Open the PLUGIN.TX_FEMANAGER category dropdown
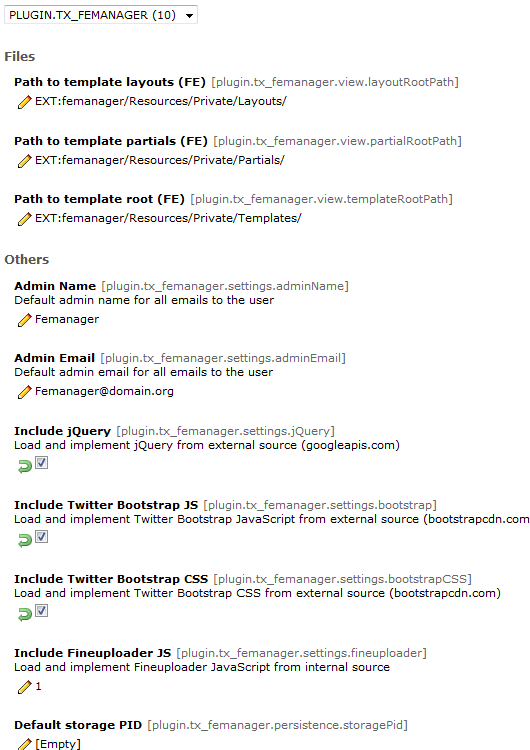 101,15
